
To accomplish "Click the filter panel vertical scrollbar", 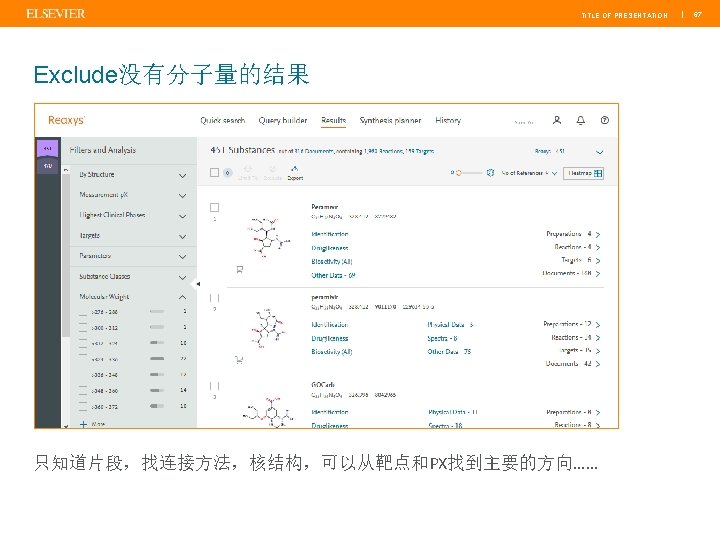I will click(66, 256).
